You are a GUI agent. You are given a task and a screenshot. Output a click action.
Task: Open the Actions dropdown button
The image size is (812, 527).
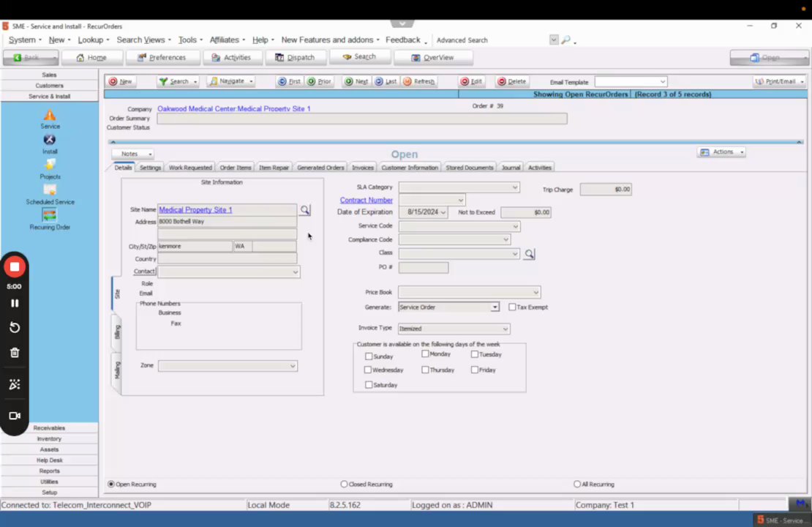point(721,152)
